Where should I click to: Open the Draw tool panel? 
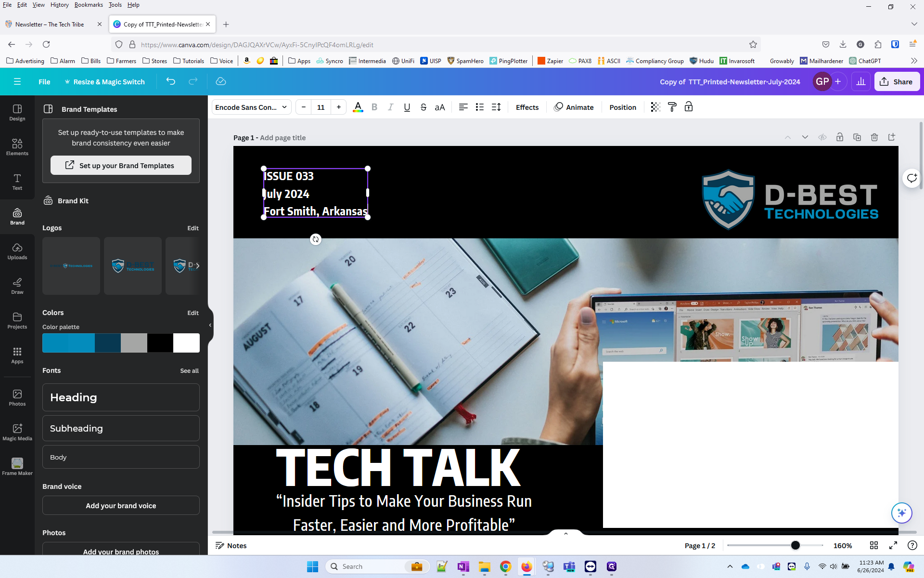[x=17, y=286]
